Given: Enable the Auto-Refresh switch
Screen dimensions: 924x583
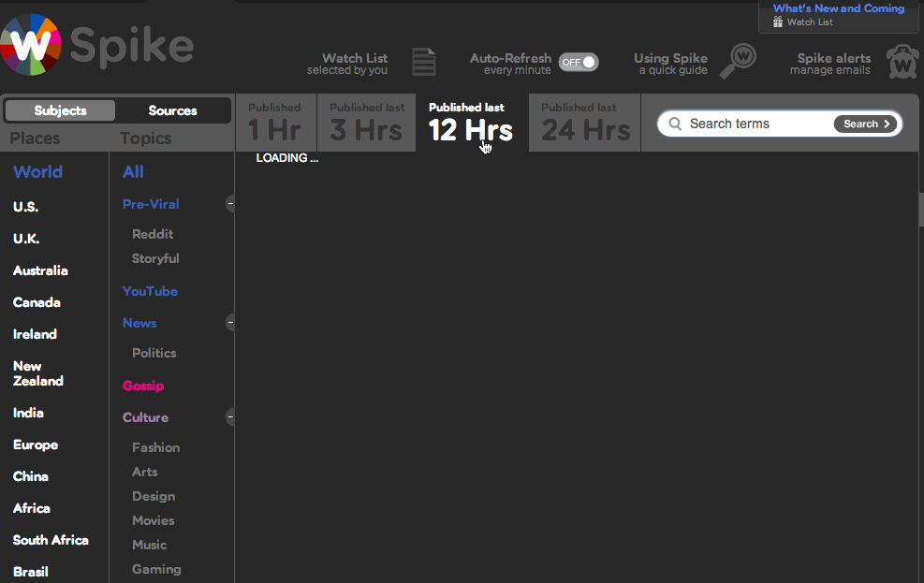Looking at the screenshot, I should (578, 62).
